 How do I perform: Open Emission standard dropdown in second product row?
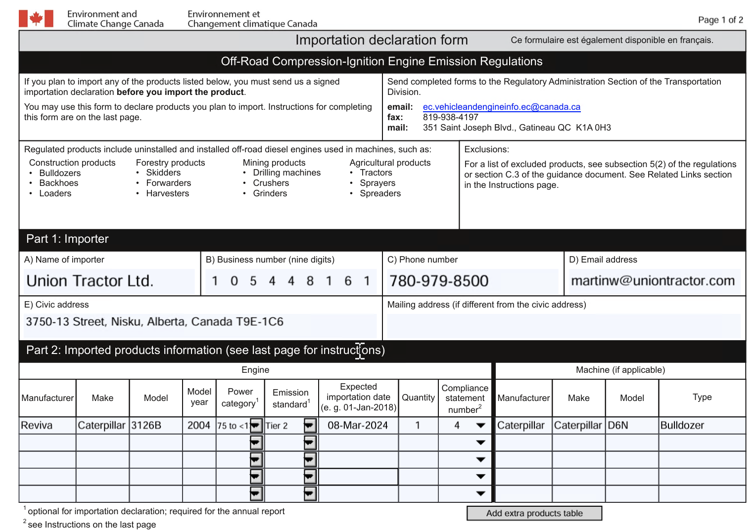[310, 443]
